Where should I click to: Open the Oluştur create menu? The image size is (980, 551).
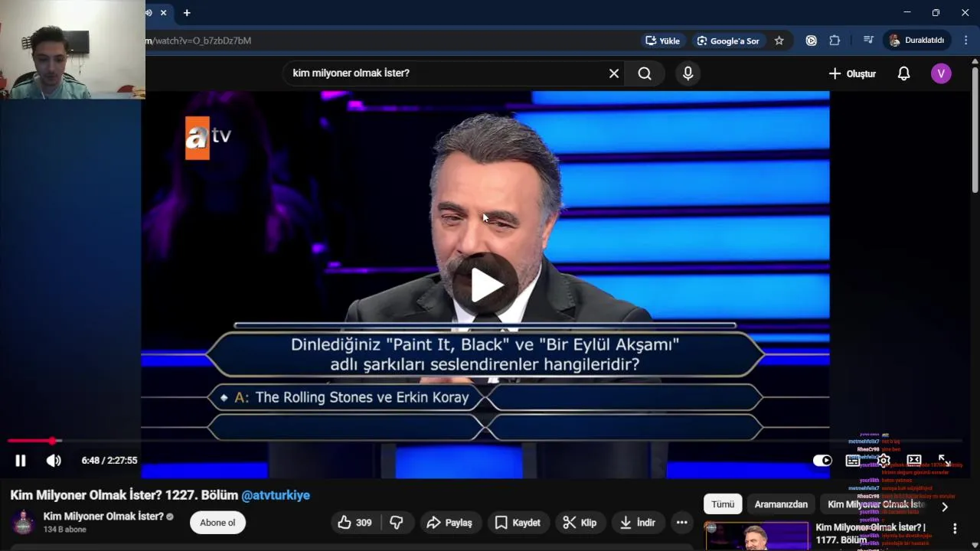click(x=852, y=73)
